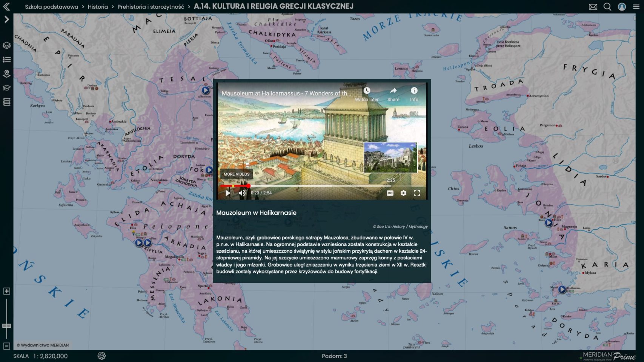This screenshot has height=362, width=644.
Task: Click the MERIDIAN Prime logo
Action: pyautogui.click(x=608, y=356)
